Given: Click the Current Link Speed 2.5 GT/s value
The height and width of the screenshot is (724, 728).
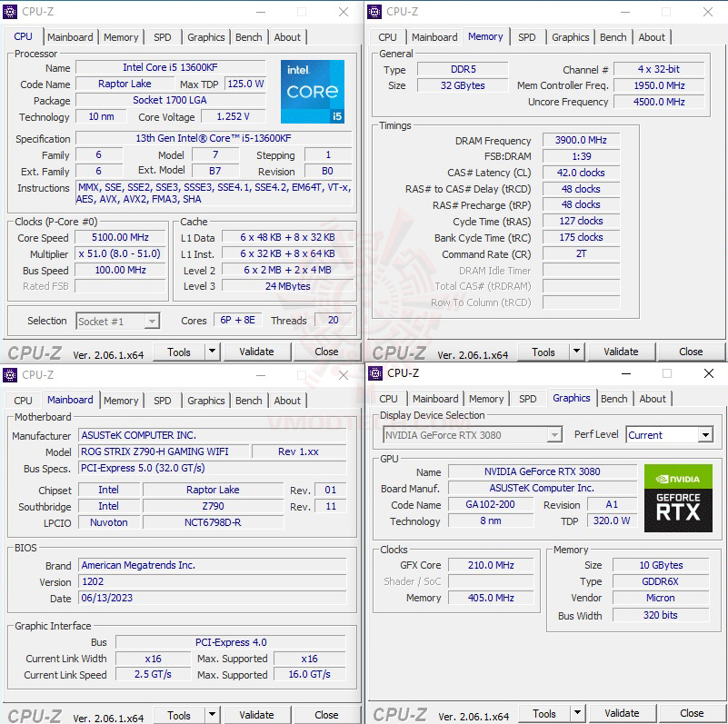Looking at the screenshot, I should click(154, 674).
